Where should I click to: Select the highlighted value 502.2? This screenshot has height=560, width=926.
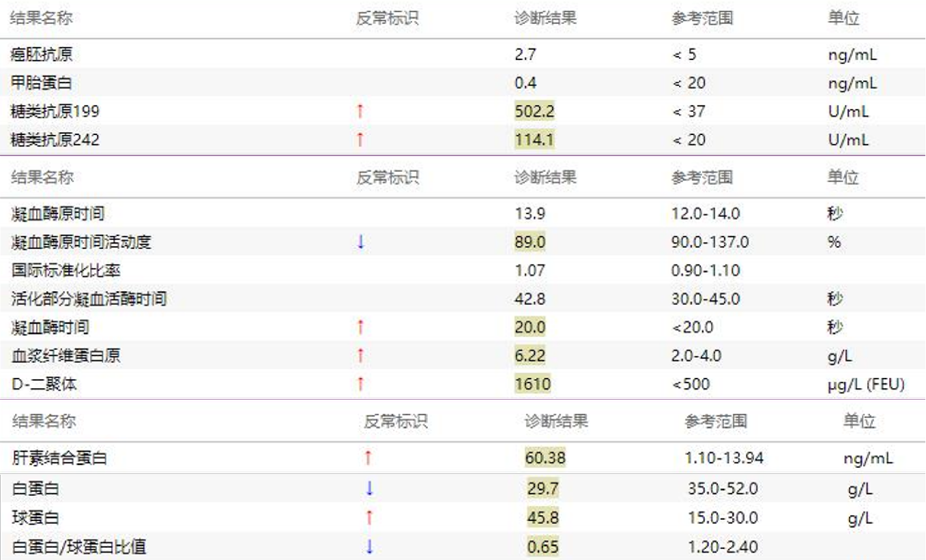pyautogui.click(x=536, y=111)
